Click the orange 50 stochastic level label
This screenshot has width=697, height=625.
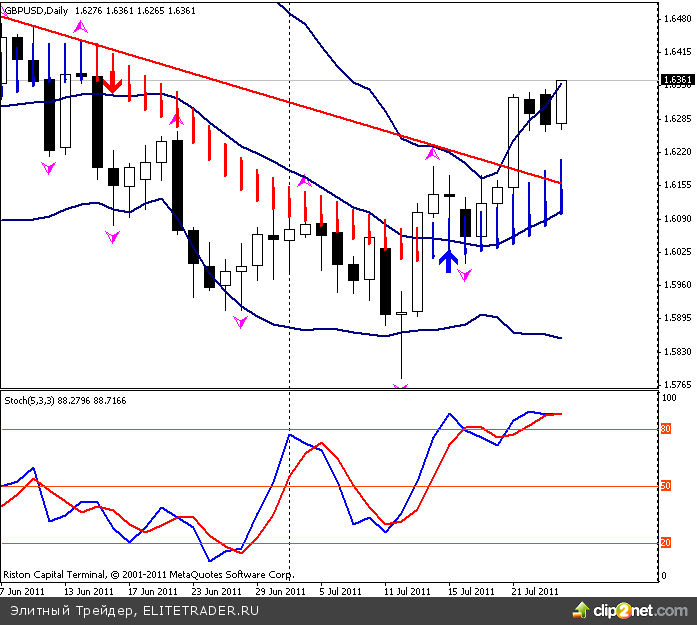click(666, 487)
